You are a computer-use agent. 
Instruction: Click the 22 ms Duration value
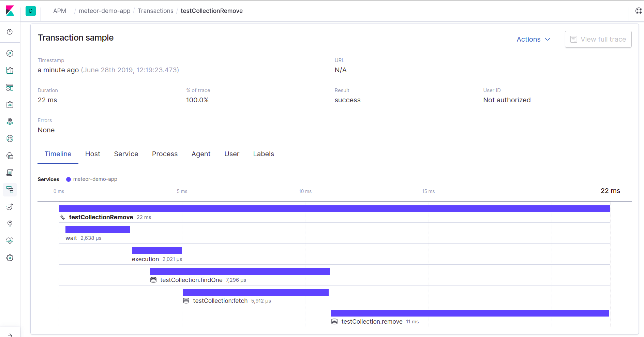click(x=47, y=100)
